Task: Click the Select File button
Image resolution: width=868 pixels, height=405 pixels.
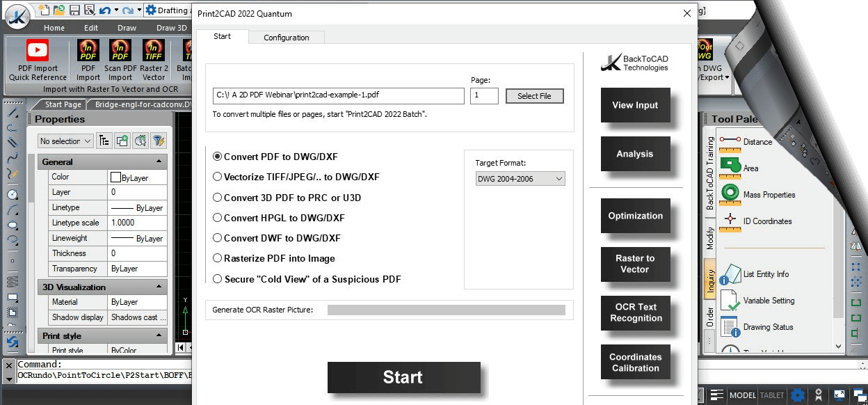Action: point(534,96)
